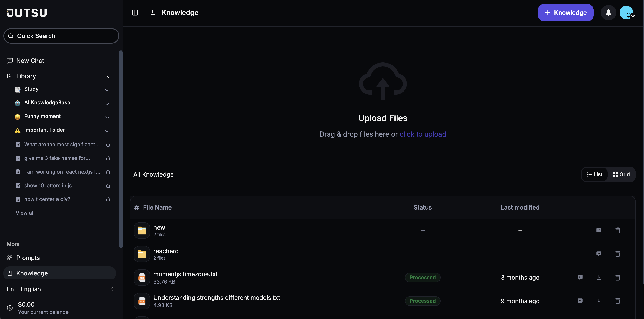
Task: Expand the Important Folder chevron
Action: tap(107, 131)
